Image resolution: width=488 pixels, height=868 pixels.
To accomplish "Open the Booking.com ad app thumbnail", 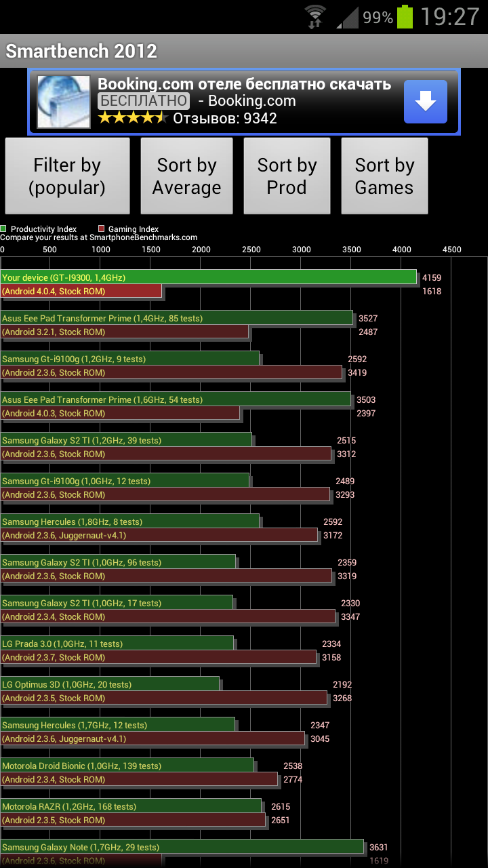I will (x=64, y=102).
